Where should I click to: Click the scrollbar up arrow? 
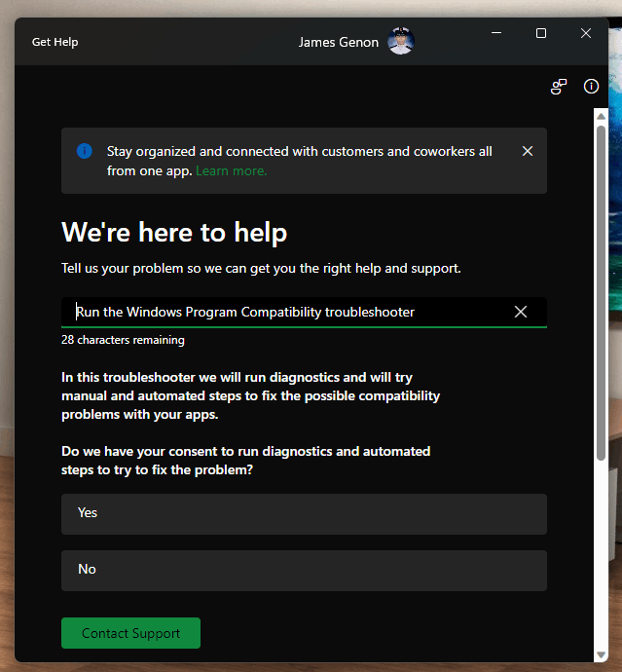point(601,116)
